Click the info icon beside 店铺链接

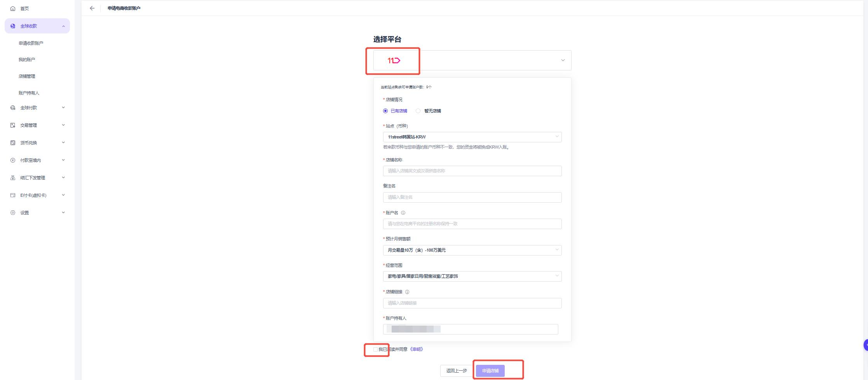point(407,292)
